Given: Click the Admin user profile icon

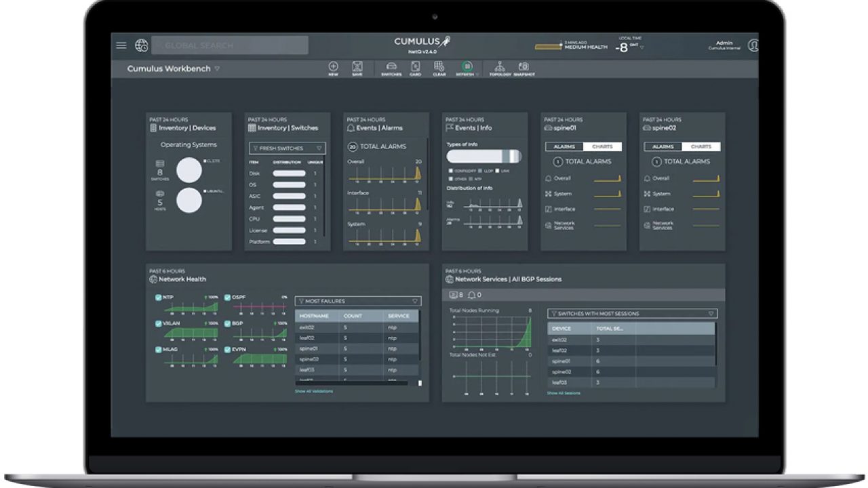Looking at the screenshot, I should (x=753, y=45).
